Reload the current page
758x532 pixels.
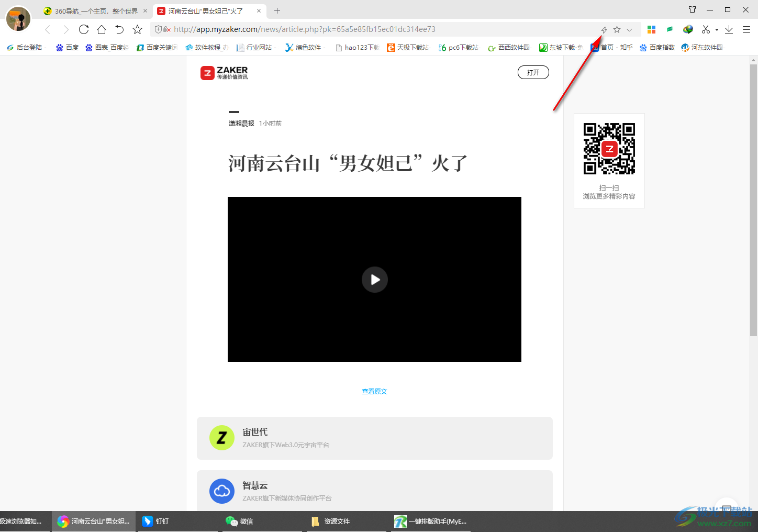click(84, 29)
